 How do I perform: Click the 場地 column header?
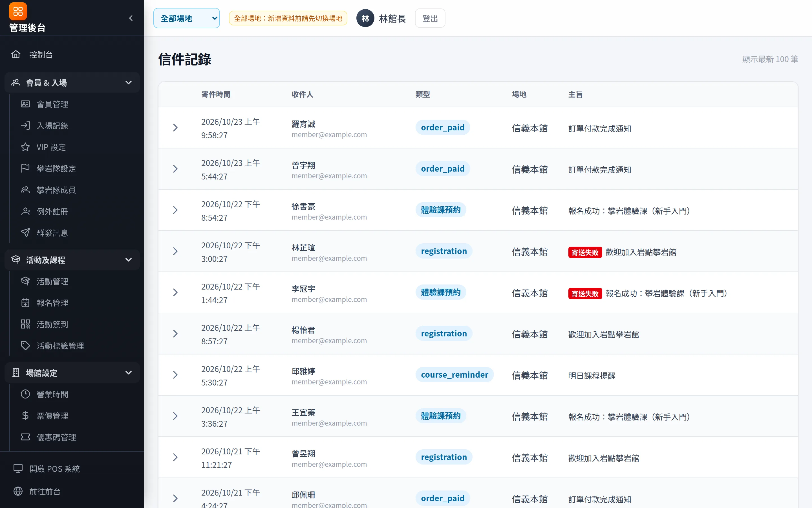point(519,95)
